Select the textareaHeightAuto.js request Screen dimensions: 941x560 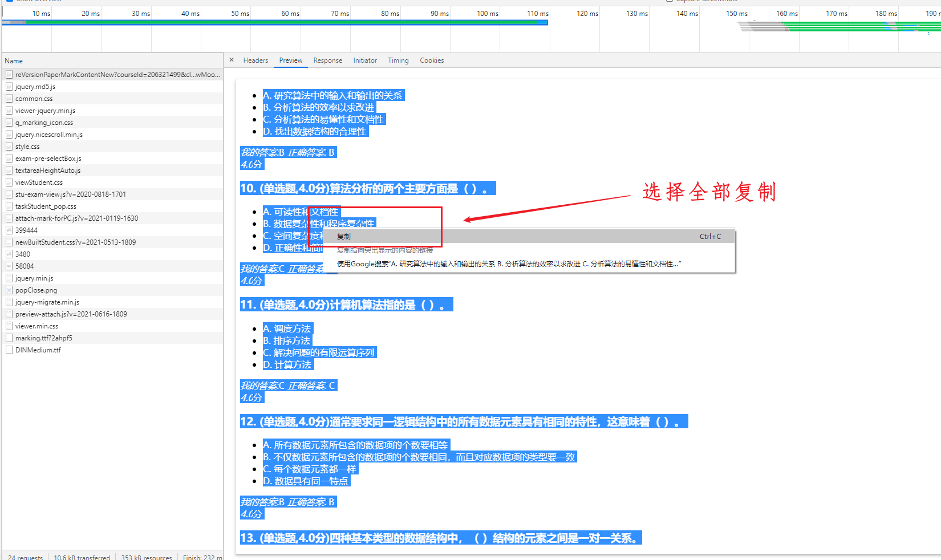(112, 171)
